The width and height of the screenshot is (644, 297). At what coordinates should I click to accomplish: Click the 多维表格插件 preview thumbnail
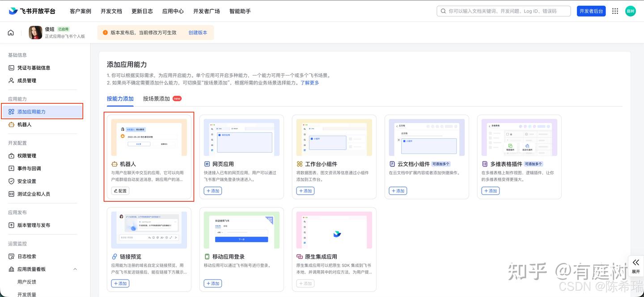pyautogui.click(x=519, y=137)
